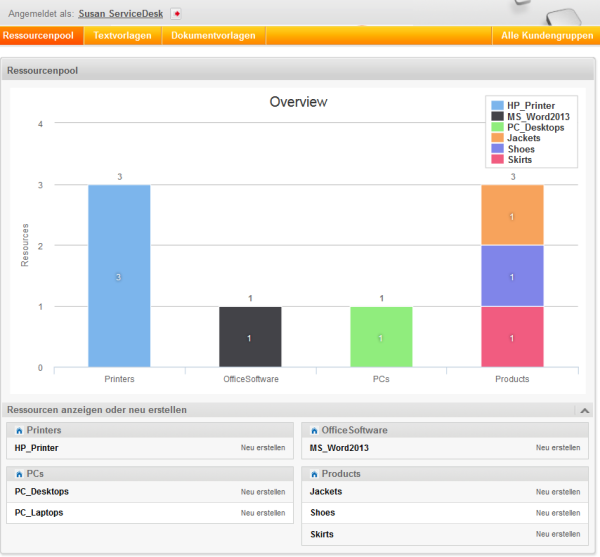Click the Products group icon
This screenshot has width=600, height=557.
pos(314,473)
